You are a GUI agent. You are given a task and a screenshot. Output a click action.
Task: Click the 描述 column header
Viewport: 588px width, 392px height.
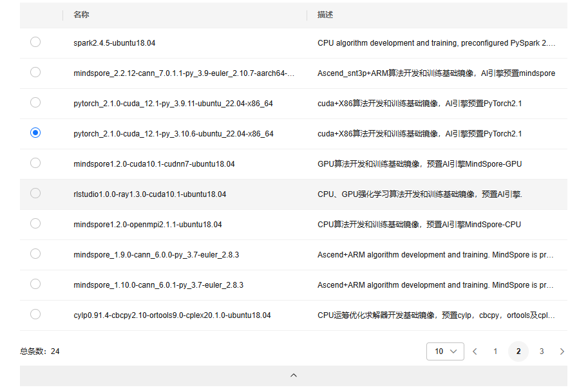(325, 15)
